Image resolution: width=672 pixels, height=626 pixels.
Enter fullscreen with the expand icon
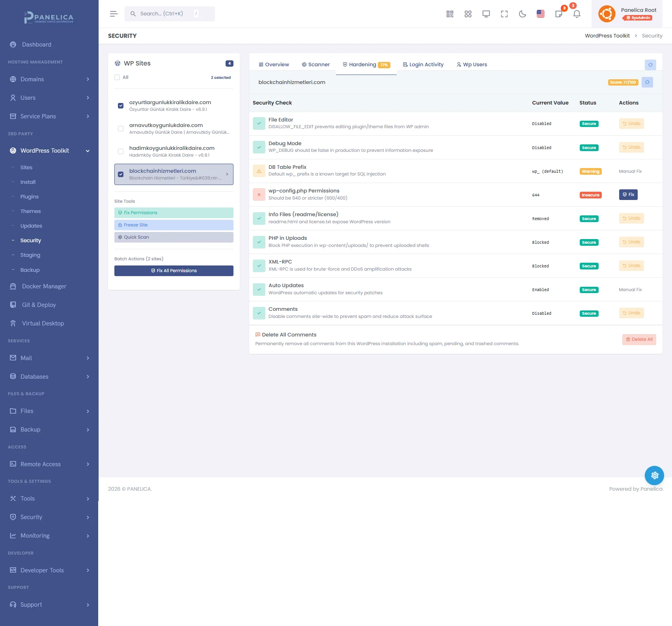(x=504, y=14)
